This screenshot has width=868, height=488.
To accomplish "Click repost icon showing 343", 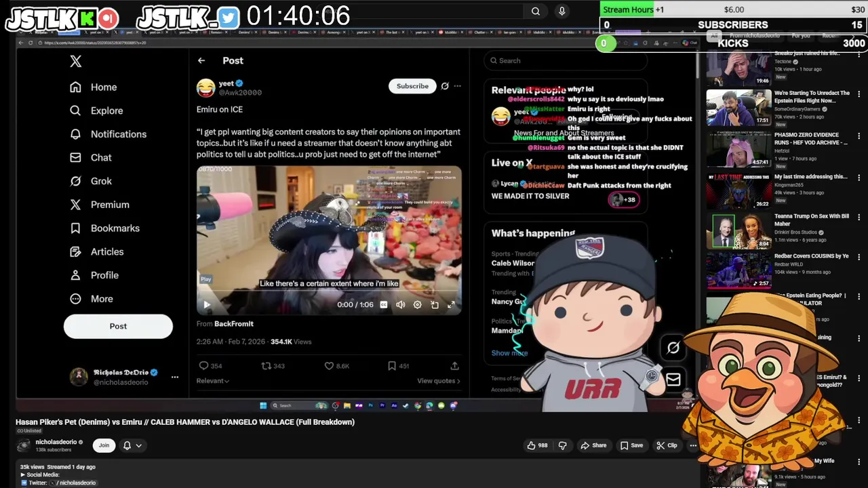I will (267, 366).
